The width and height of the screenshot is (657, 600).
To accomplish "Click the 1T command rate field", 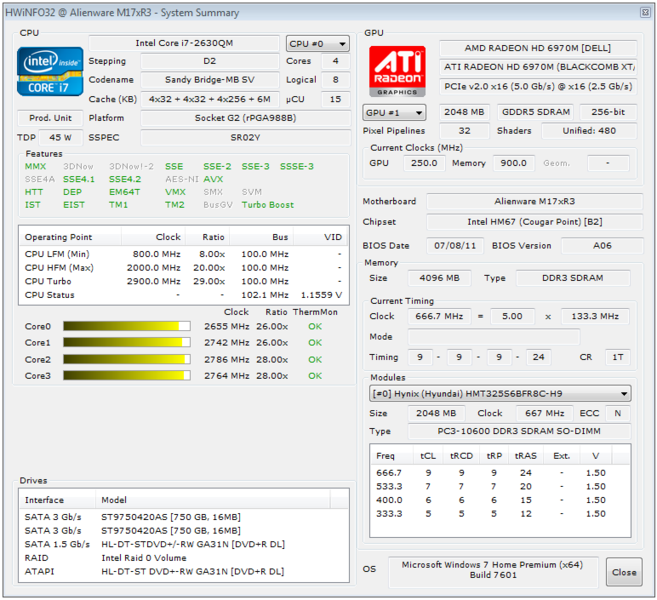I will [618, 357].
